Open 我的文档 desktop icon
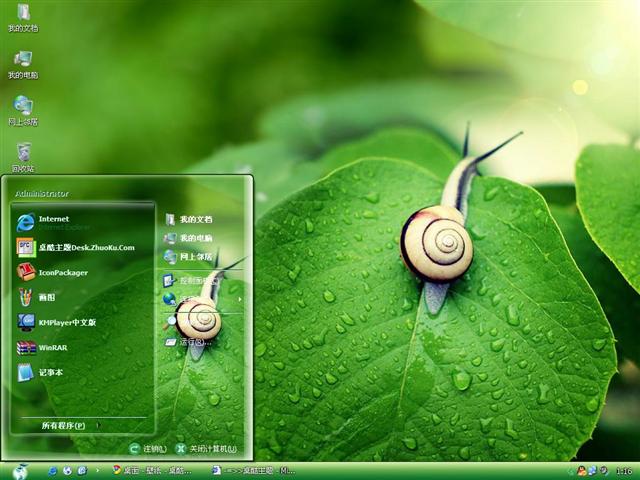Screen dimensions: 640x480 pyautogui.click(x=23, y=16)
